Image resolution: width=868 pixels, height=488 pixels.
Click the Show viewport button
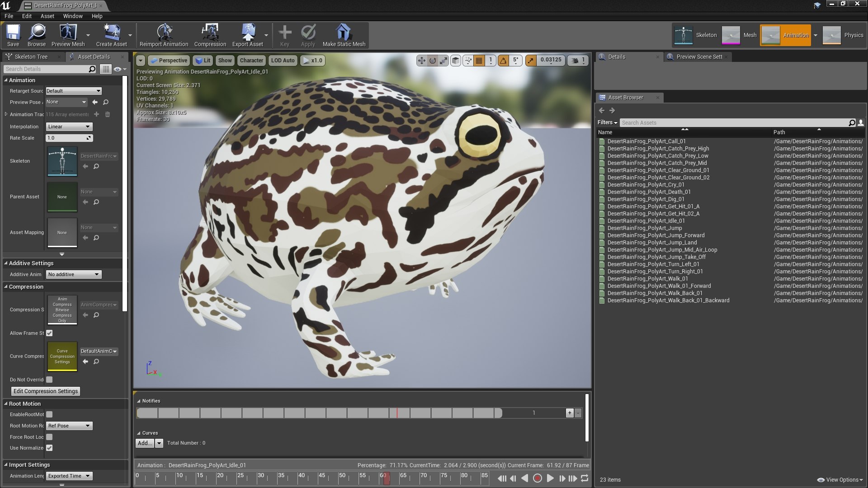pos(225,60)
